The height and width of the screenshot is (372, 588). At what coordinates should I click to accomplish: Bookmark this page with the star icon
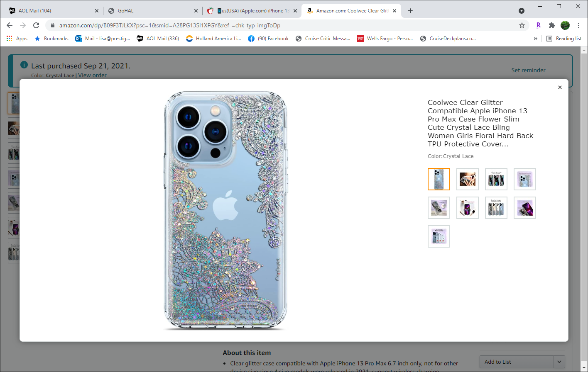522,25
